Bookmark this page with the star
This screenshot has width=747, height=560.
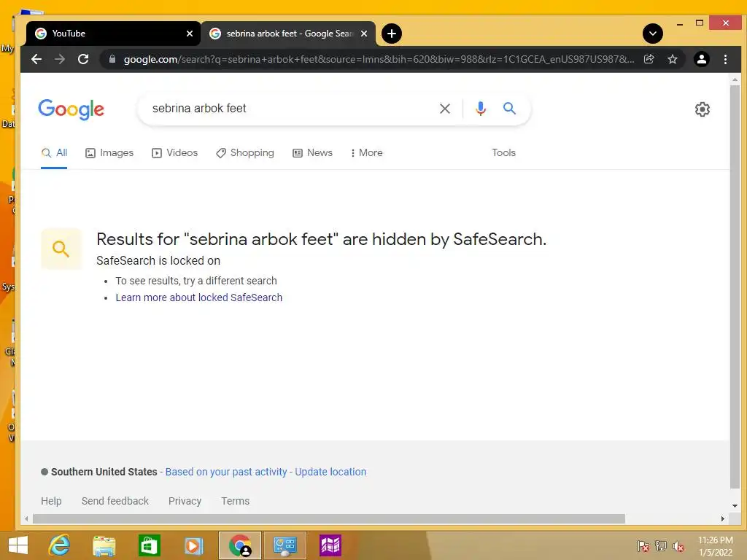pyautogui.click(x=672, y=59)
